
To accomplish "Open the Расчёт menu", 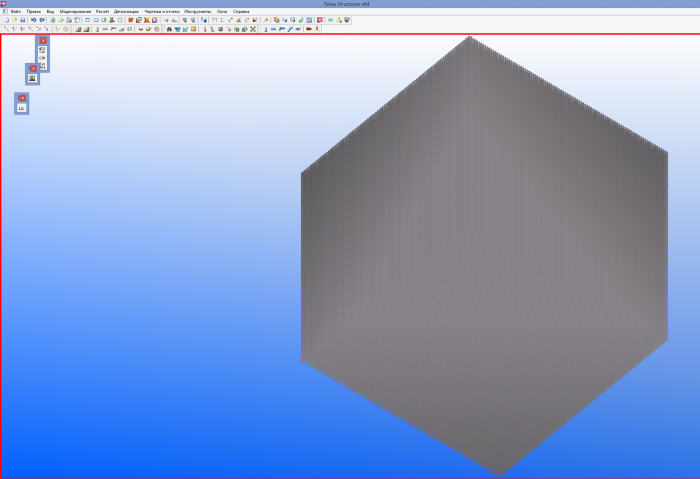I will (102, 11).
